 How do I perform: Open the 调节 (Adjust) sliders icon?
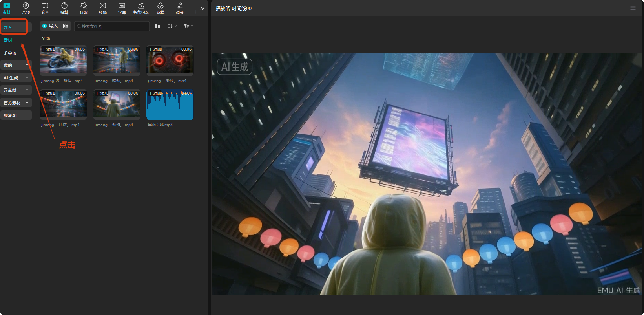point(180,8)
